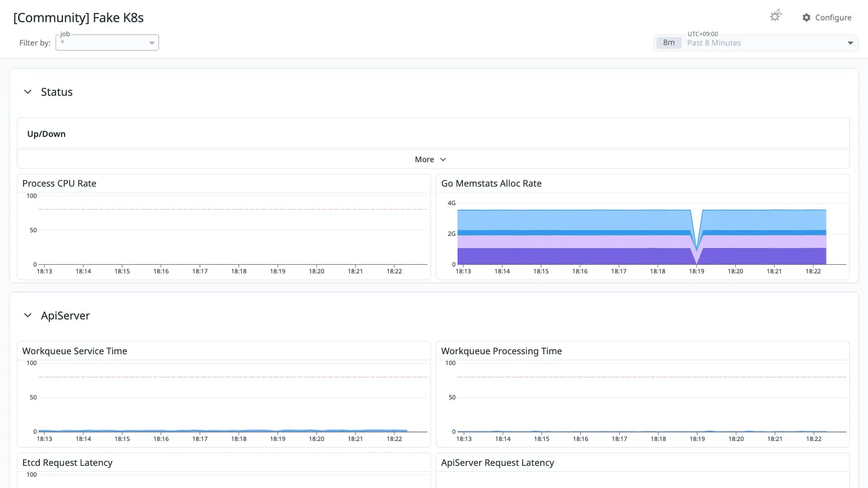868x488 pixels.
Task: Click the Filter by label
Action: pyautogui.click(x=35, y=43)
